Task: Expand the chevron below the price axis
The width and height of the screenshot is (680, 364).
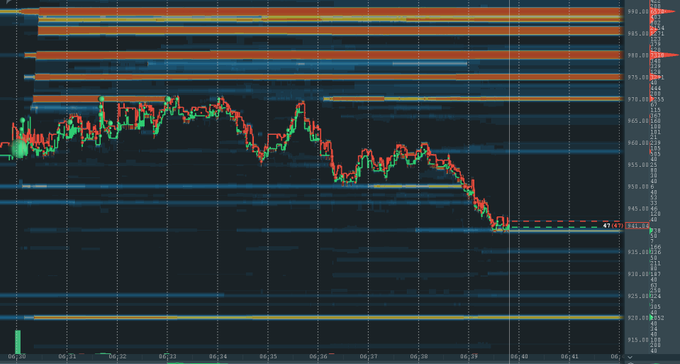Action: 631,357
